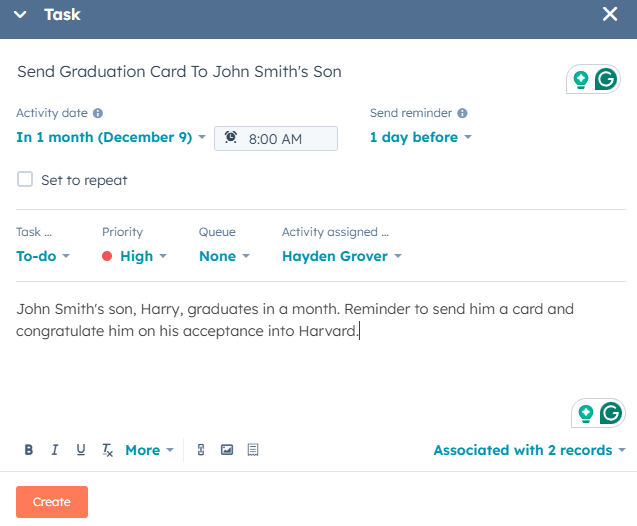Click the Grammarly G icon beside the task title
This screenshot has width=637, height=526.
[x=606, y=79]
